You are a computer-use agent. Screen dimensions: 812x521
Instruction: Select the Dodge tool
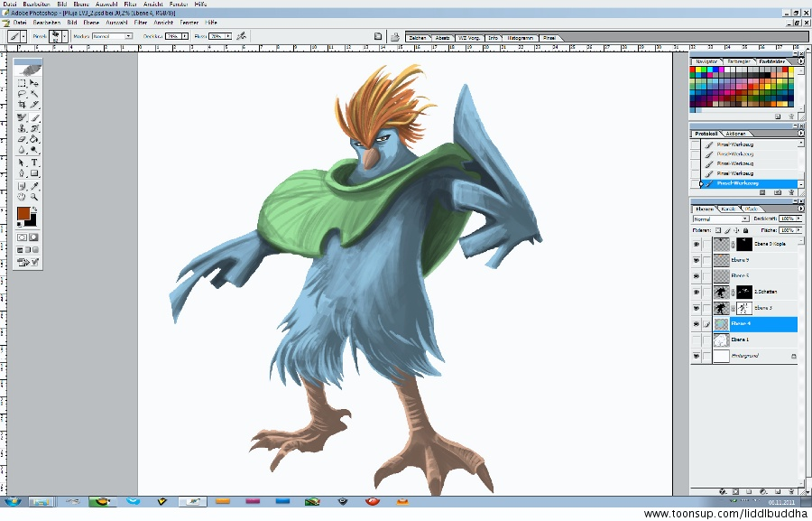(34, 150)
